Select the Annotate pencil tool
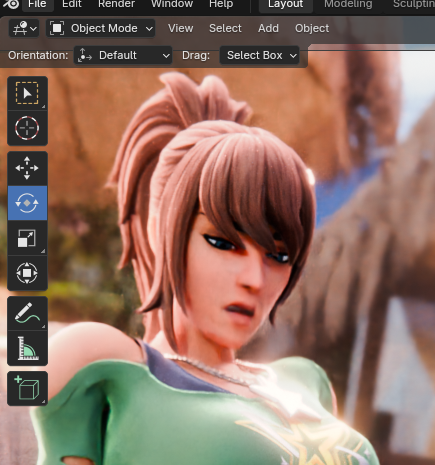Screen dimensions: 435x465 point(27,313)
